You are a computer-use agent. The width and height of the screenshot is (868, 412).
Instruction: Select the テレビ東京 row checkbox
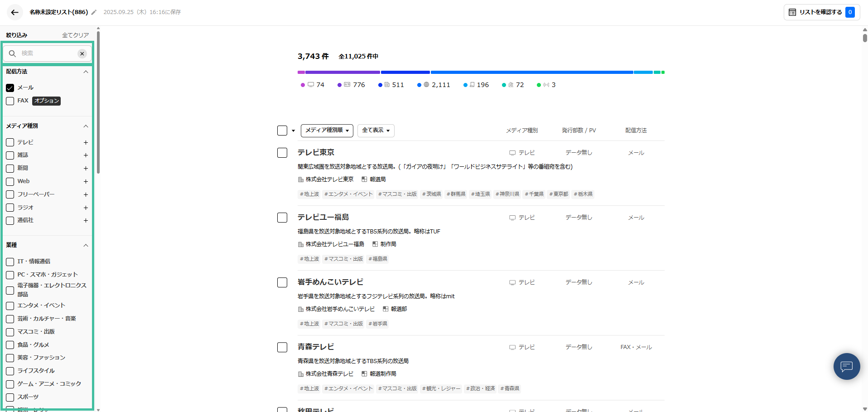coord(282,153)
